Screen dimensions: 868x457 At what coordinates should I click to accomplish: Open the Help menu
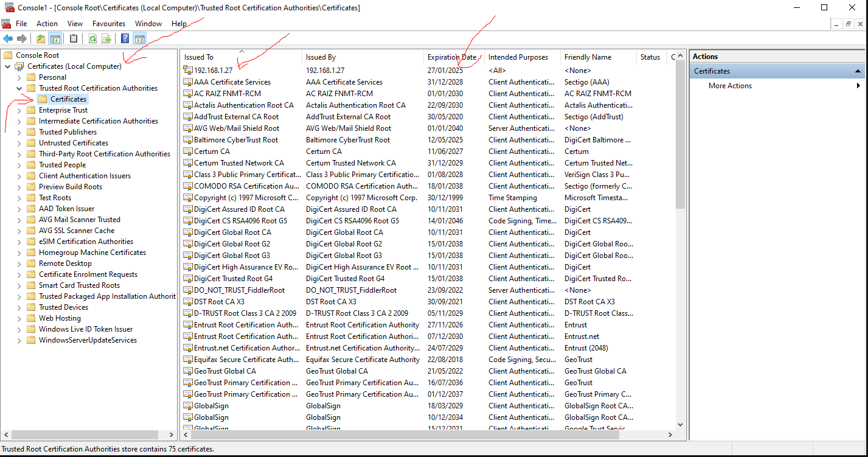(179, 24)
